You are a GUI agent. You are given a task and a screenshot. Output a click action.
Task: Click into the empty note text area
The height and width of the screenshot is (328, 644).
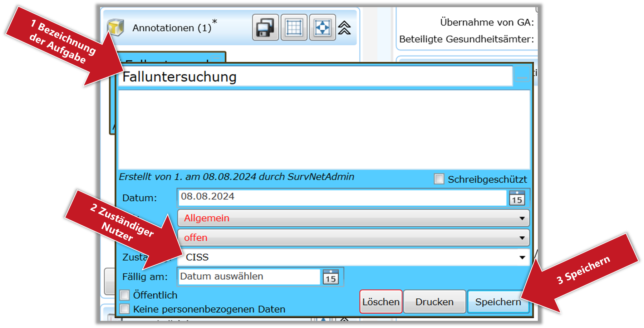tap(324, 129)
